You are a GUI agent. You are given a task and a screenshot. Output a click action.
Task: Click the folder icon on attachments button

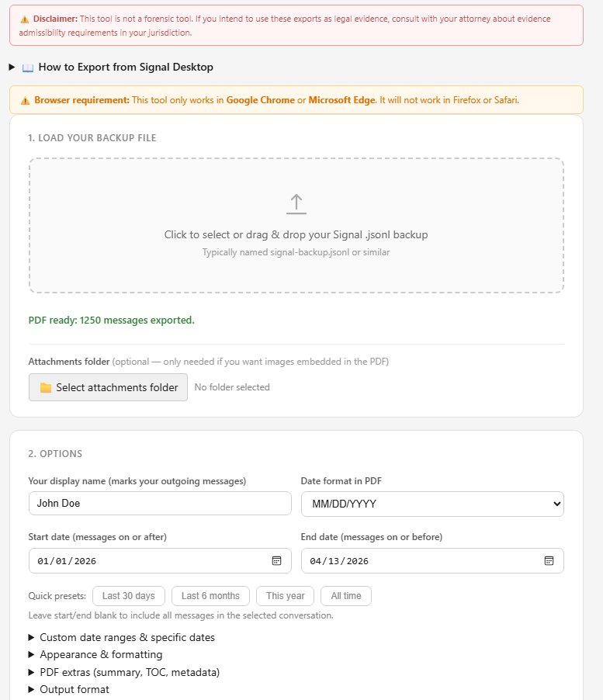[x=46, y=387]
